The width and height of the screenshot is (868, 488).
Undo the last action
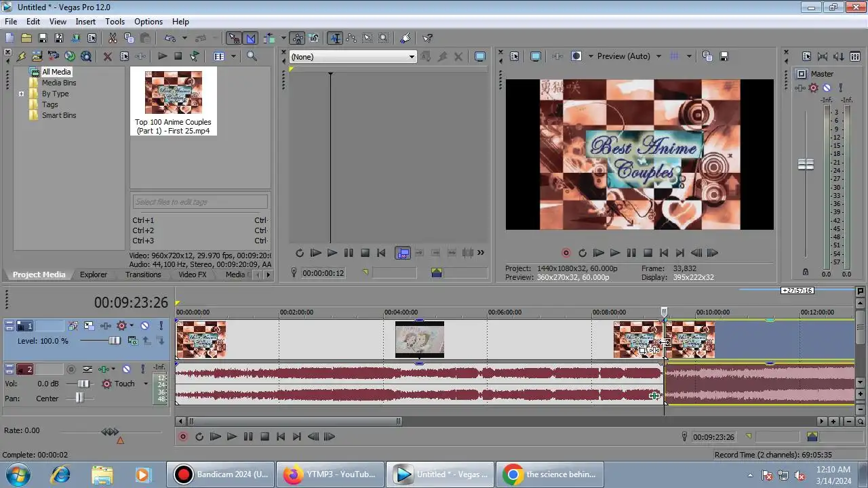[x=169, y=39]
